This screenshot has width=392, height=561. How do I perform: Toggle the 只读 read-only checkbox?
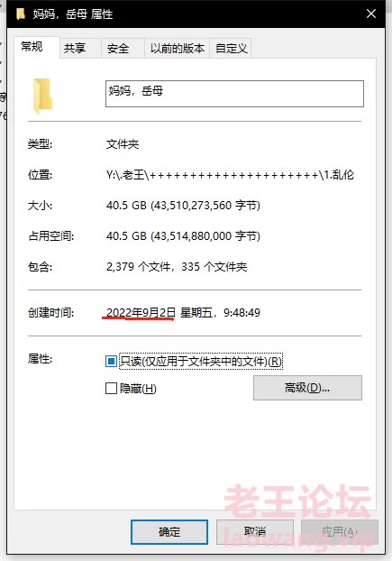tap(111, 362)
